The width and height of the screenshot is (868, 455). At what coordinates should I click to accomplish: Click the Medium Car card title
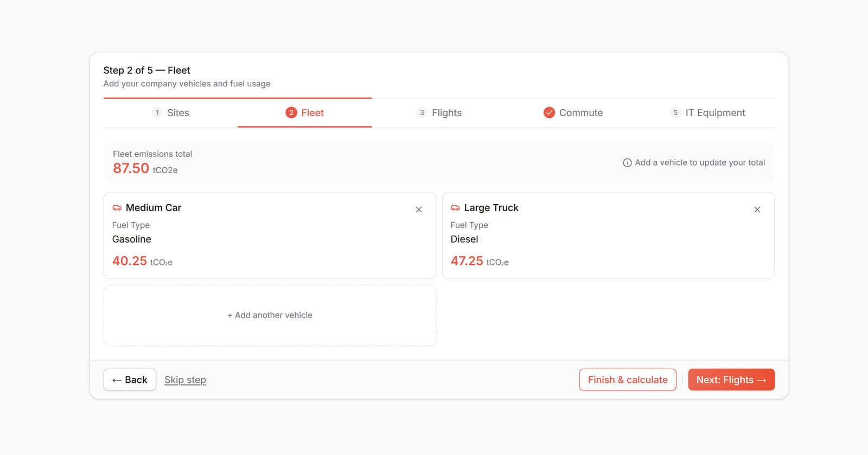(154, 207)
